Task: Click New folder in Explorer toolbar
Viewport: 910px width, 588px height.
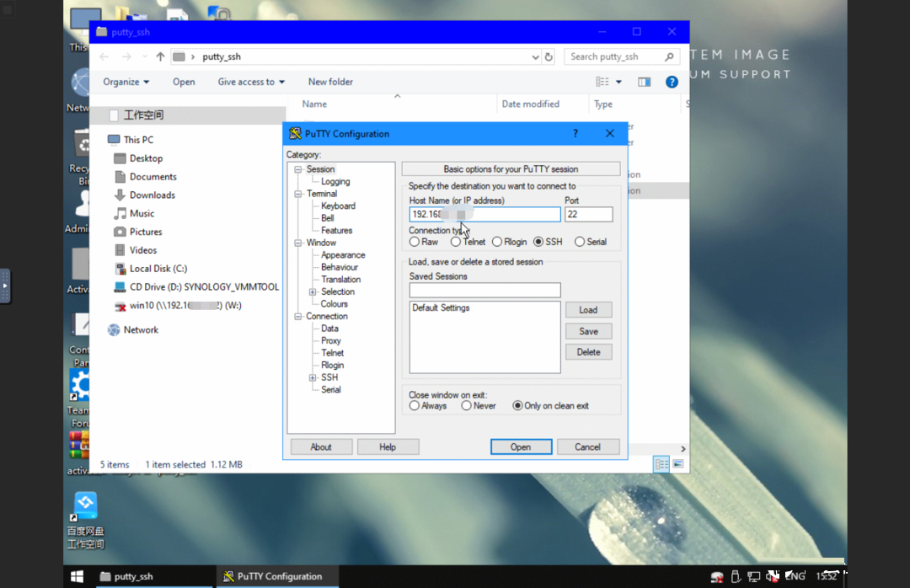Action: tap(330, 82)
